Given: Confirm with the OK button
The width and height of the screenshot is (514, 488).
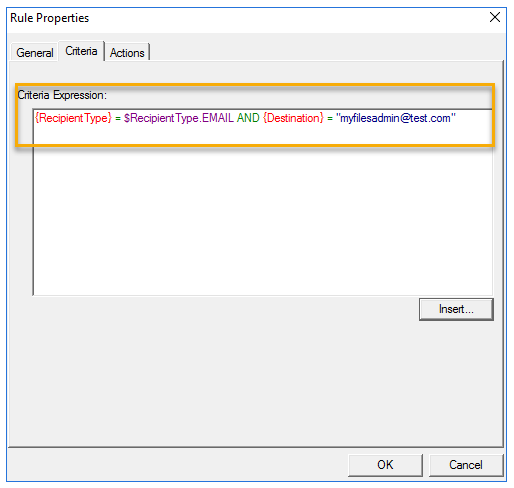Looking at the screenshot, I should coord(385,465).
